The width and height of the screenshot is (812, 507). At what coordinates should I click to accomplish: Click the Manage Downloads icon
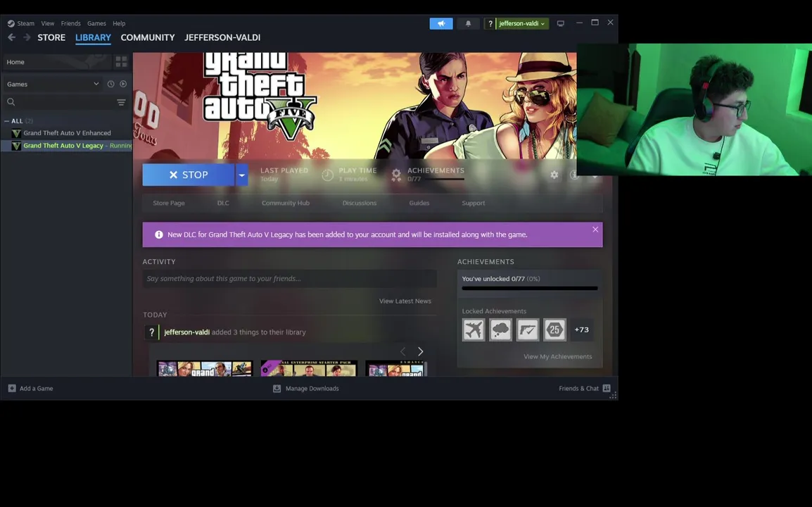pos(277,388)
